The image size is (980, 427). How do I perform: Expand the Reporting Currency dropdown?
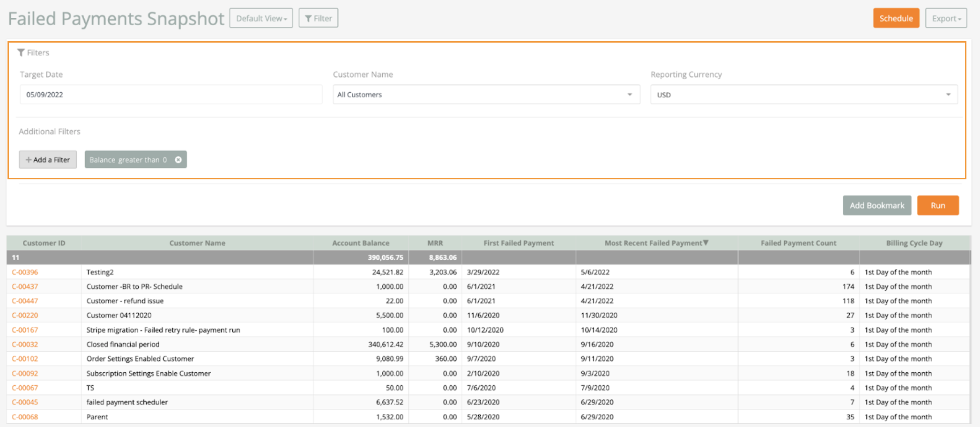pyautogui.click(x=804, y=95)
